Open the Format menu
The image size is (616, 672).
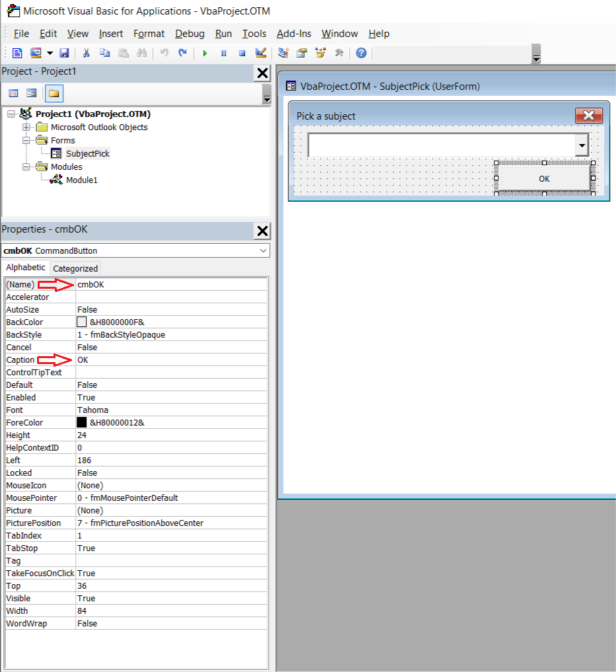tap(149, 34)
